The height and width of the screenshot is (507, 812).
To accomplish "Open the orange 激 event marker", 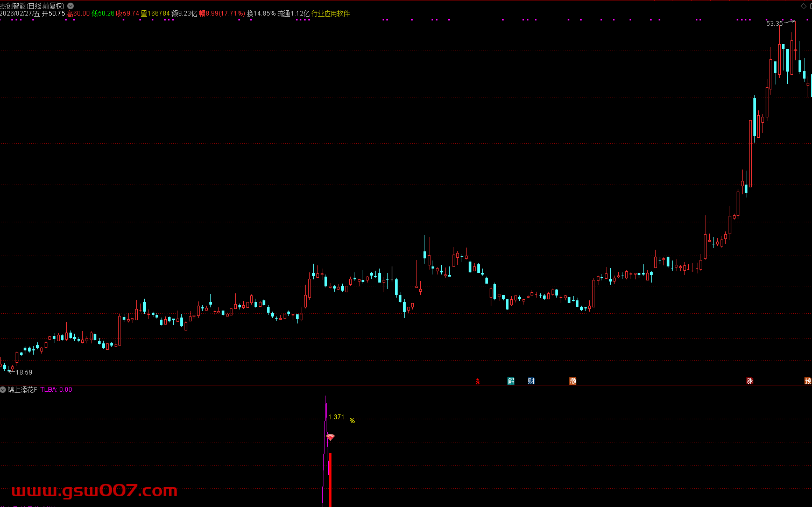I will (x=573, y=381).
